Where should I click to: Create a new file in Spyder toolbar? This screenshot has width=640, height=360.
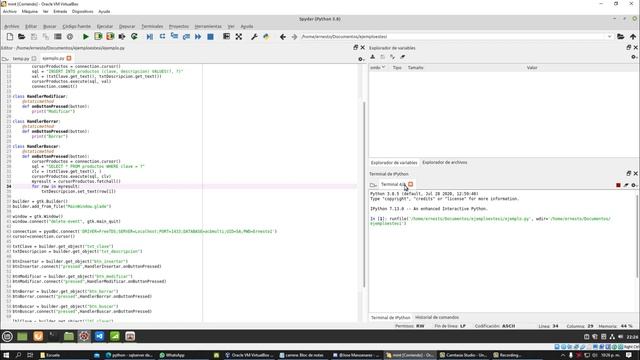tap(10, 37)
